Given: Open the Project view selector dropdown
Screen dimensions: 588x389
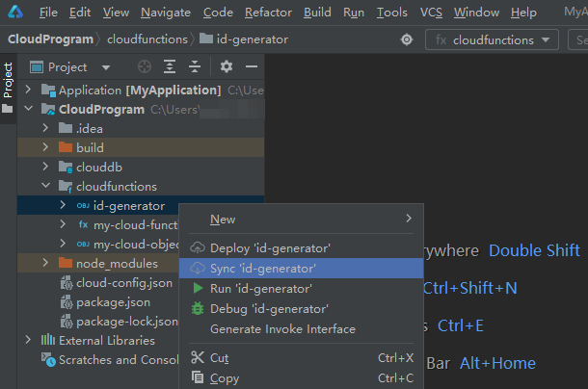Looking at the screenshot, I should (104, 67).
